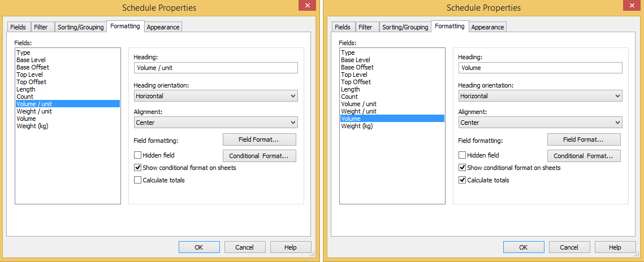Close the right Schedule Properties dialog
644x262 pixels.
pyautogui.click(x=631, y=5)
